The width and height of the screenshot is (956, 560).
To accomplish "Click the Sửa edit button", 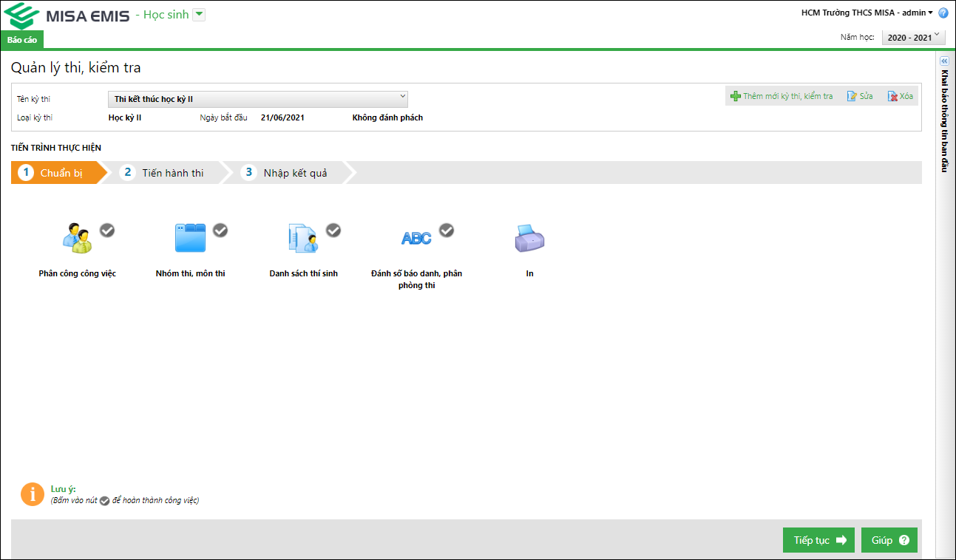I will click(860, 96).
